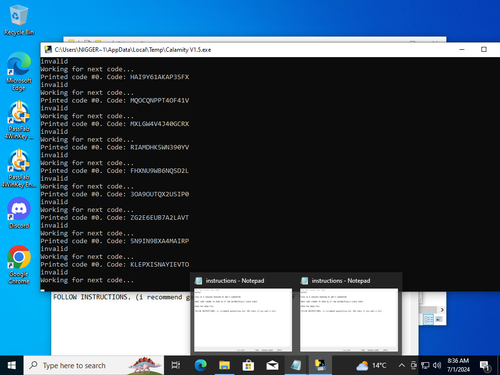Open the Mail app from the taskbar
The height and width of the screenshot is (375, 500).
[272, 365]
